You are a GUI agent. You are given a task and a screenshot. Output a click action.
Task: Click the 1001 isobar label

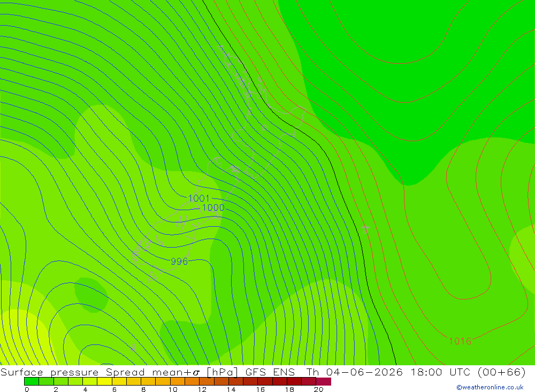[x=198, y=198]
